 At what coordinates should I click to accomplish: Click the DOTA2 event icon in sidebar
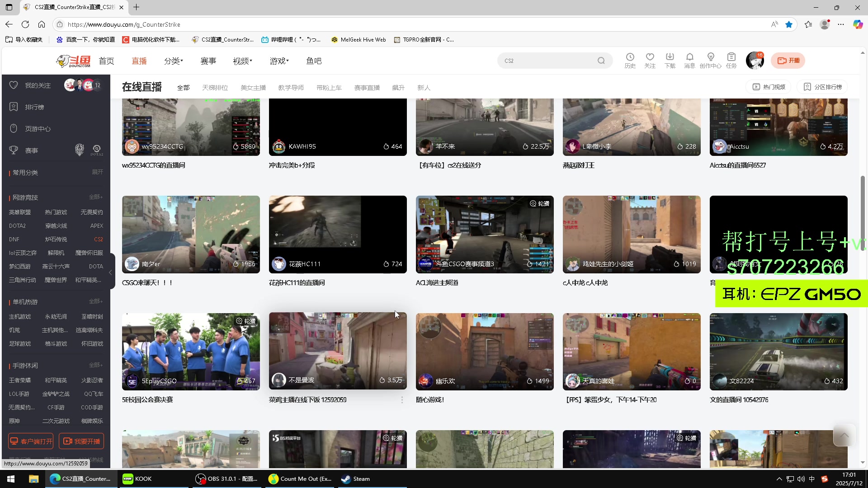click(97, 150)
